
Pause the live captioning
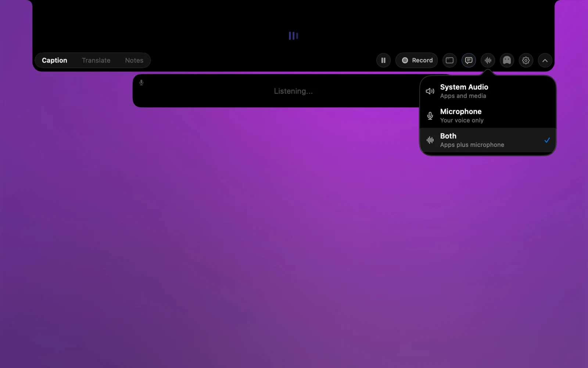tap(383, 60)
